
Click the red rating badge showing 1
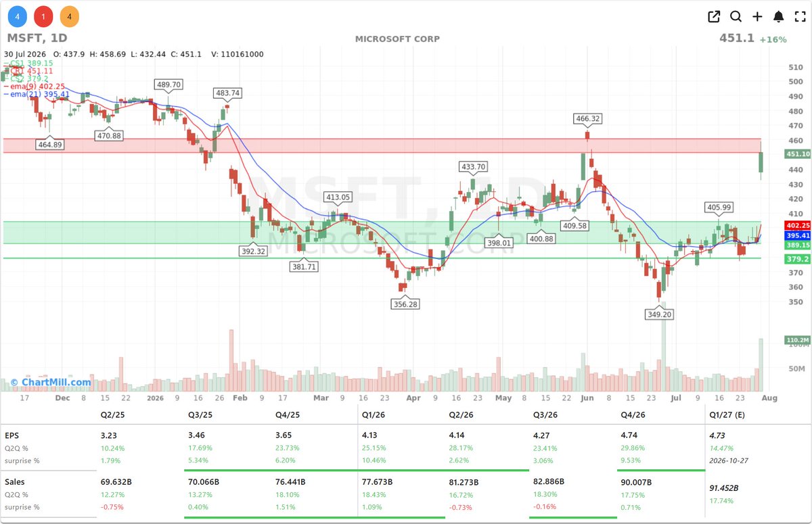coord(43,16)
